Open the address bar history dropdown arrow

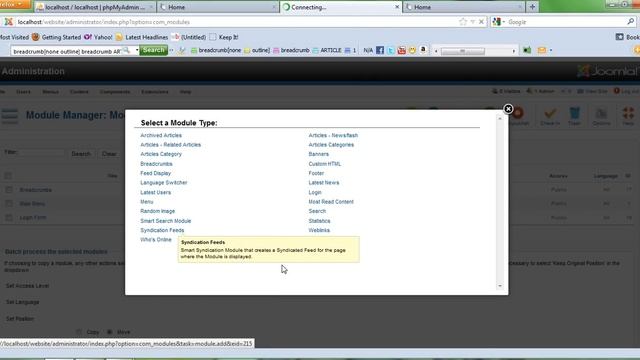coord(472,22)
